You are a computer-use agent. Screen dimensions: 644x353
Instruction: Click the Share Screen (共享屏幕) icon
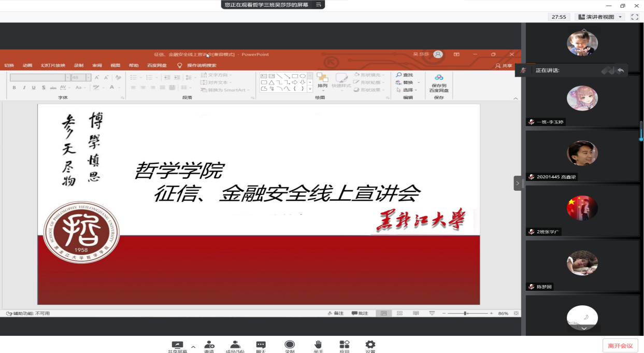click(x=177, y=345)
